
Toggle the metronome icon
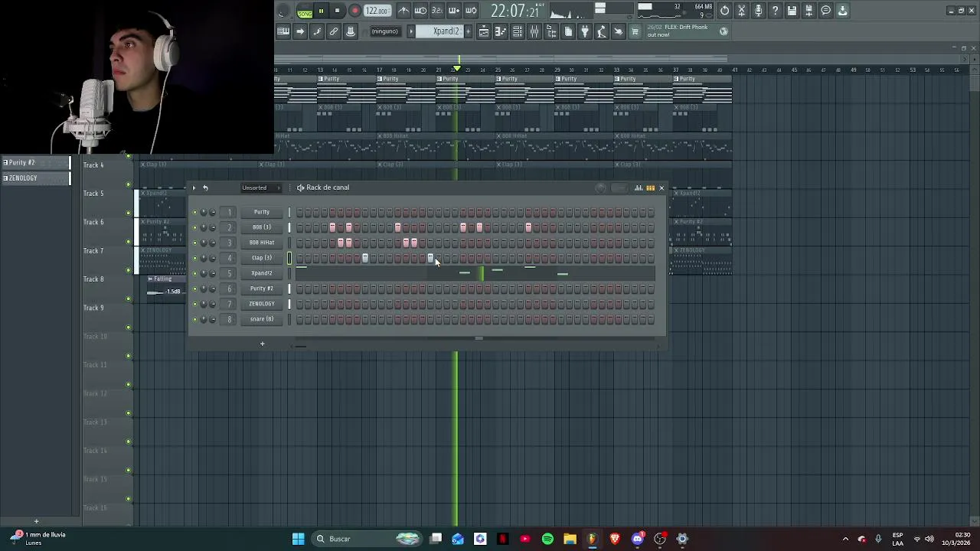click(403, 11)
